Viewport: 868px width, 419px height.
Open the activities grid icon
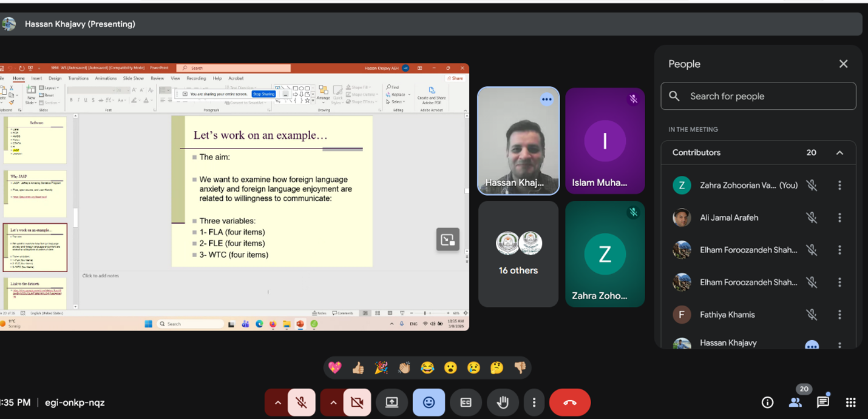coord(850,402)
